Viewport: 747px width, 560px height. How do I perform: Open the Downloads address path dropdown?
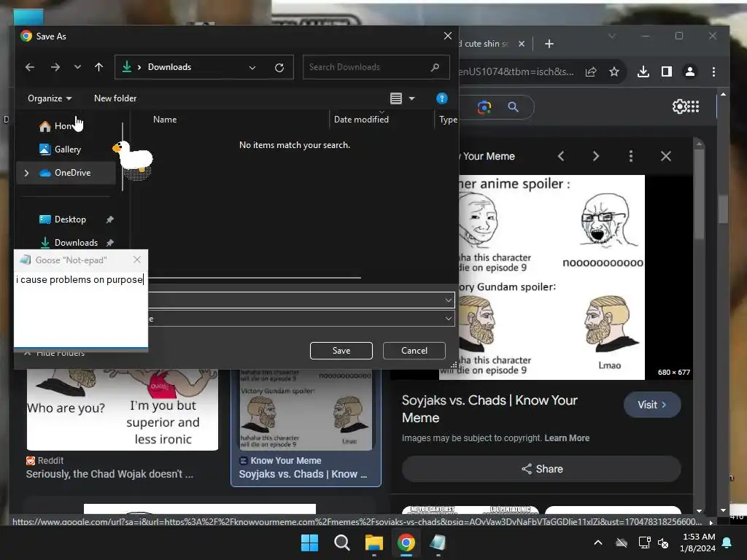252,68
